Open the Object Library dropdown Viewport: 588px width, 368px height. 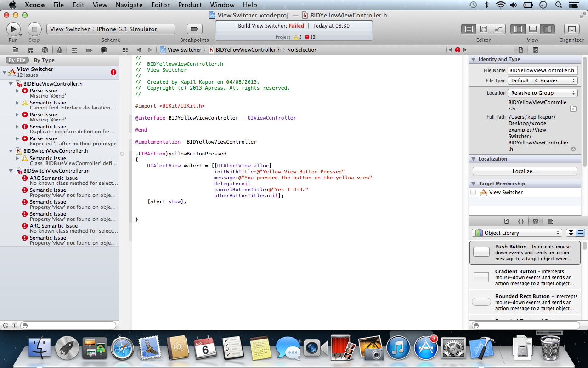pos(517,233)
